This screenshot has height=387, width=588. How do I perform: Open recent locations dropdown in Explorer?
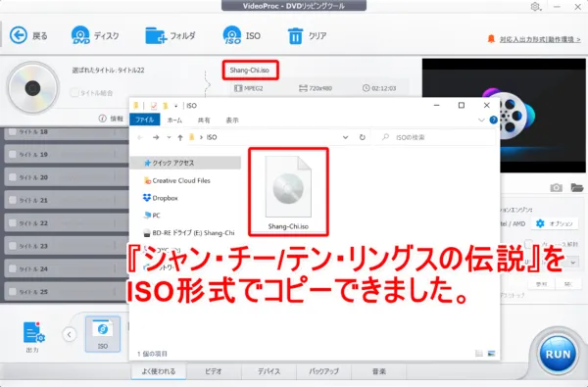click(x=170, y=137)
